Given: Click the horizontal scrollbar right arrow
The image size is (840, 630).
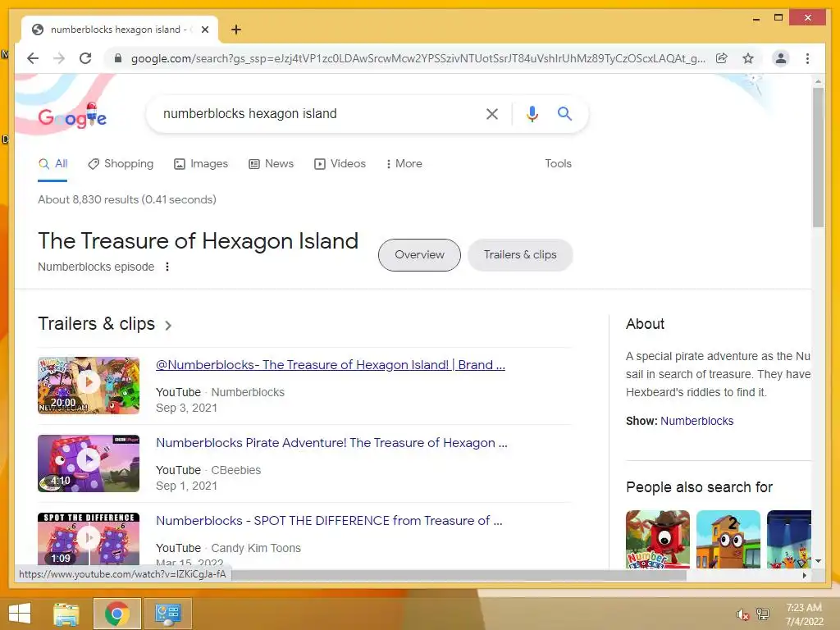Looking at the screenshot, I should click(804, 575).
